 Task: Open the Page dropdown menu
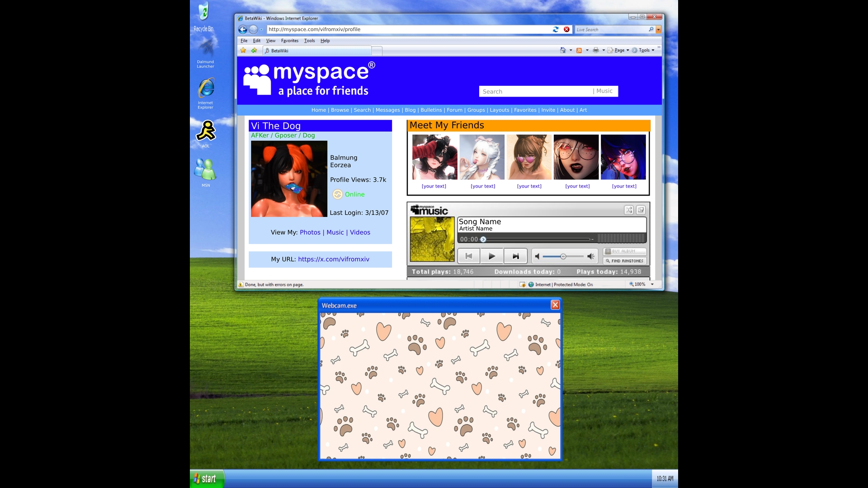click(x=619, y=50)
